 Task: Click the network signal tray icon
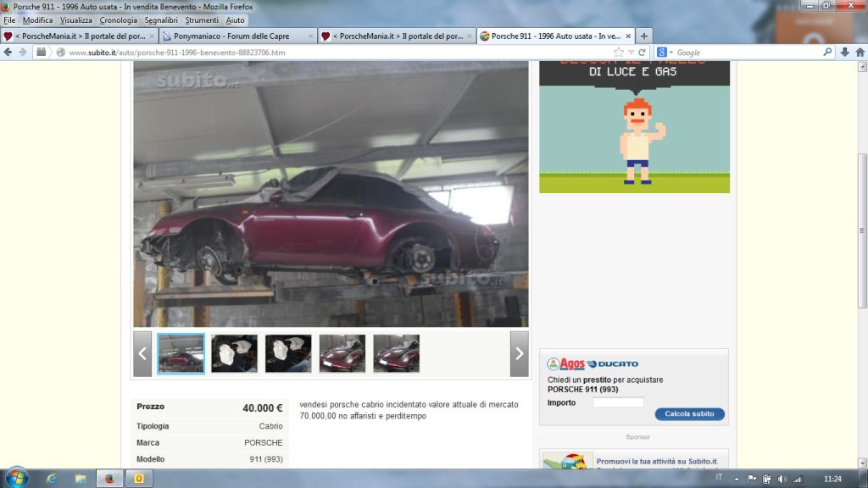coord(798,480)
